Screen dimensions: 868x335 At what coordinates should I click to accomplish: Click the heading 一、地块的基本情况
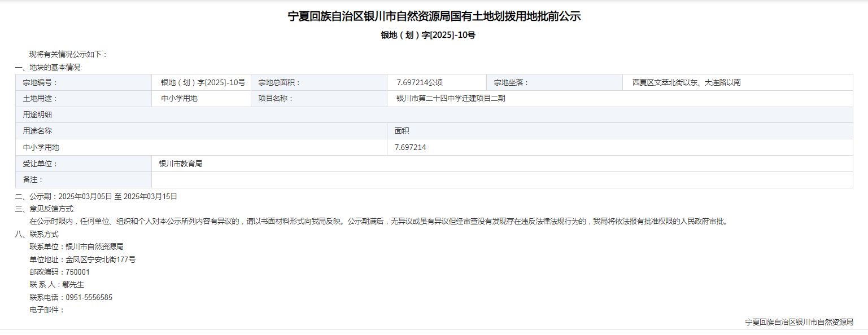coord(48,67)
